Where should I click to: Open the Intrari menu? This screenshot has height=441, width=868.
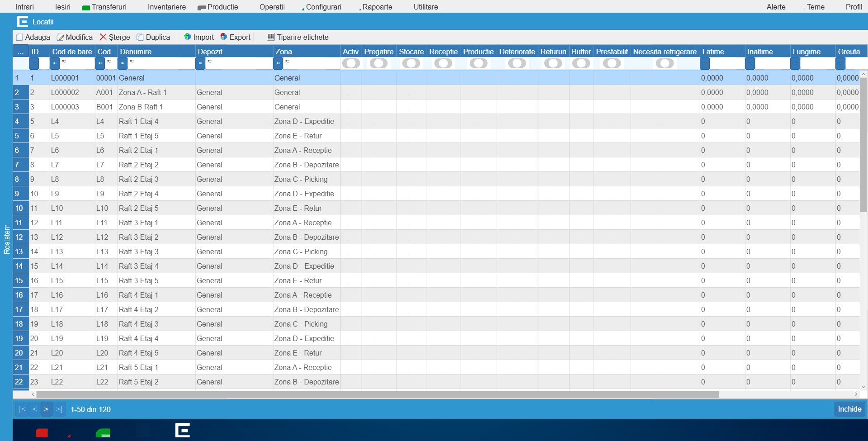point(24,7)
